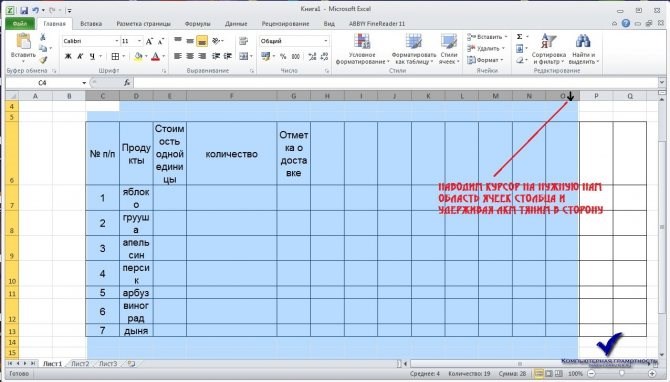Switch to the Формулы tab
The width and height of the screenshot is (670, 382).
(x=197, y=24)
